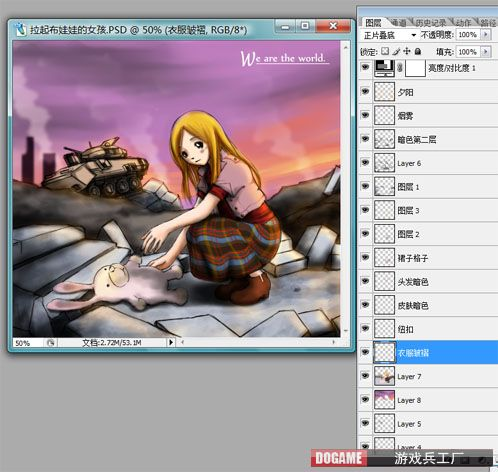The height and width of the screenshot is (472, 498).
Task: Switch to the 历史记录 history tab
Action: pyautogui.click(x=431, y=23)
